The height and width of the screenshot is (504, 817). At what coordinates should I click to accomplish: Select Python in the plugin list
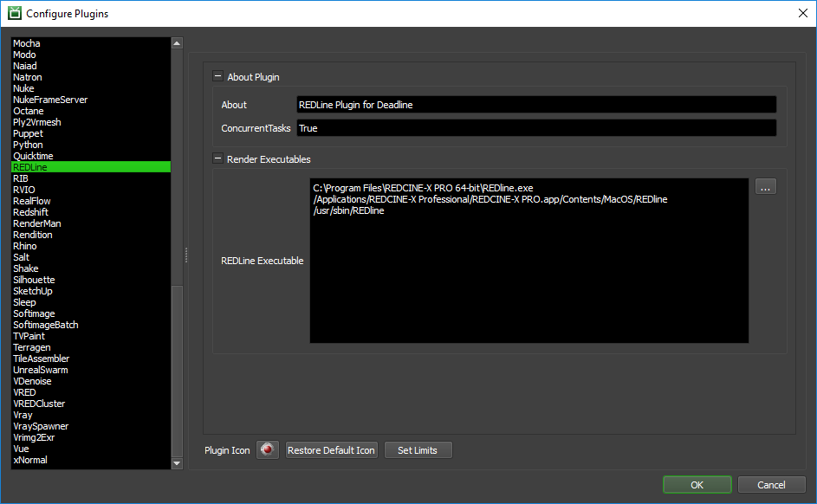click(91, 145)
